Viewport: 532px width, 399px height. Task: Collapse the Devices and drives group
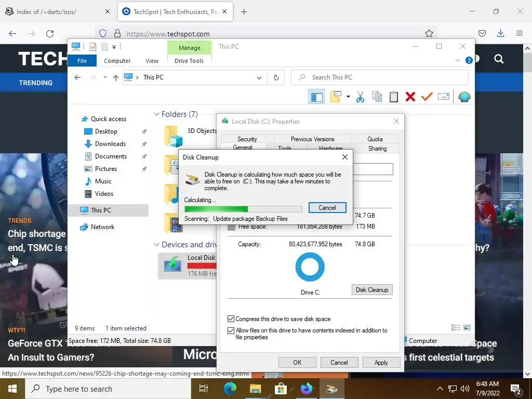click(156, 245)
